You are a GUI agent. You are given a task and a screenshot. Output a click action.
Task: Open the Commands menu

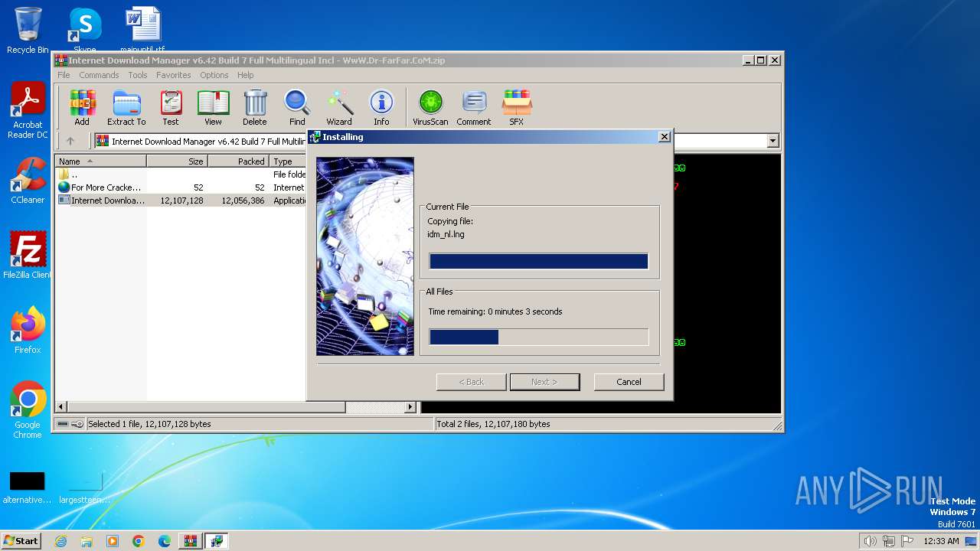click(99, 75)
